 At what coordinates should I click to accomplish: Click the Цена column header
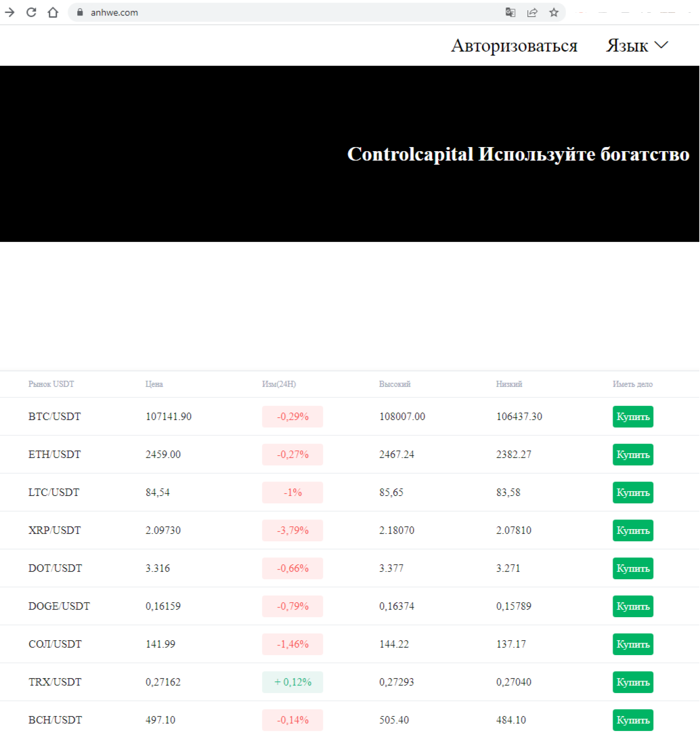[x=154, y=384]
